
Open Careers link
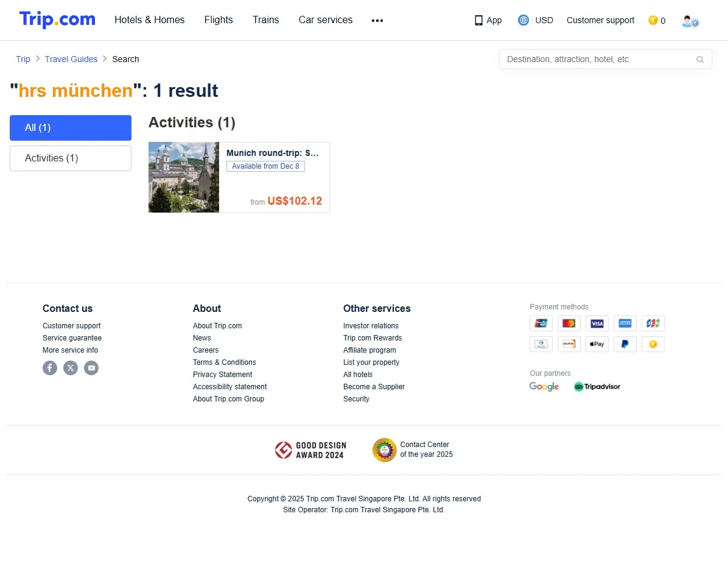point(206,350)
